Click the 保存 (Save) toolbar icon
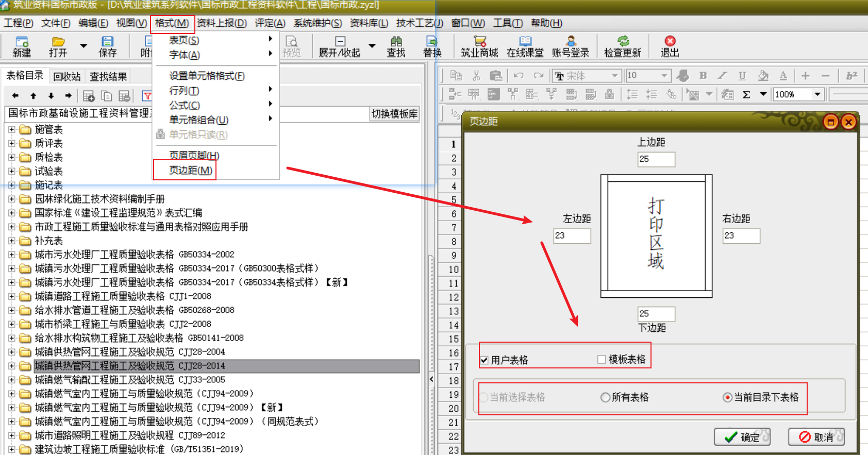Screen dimensions: 868x455 click(107, 42)
